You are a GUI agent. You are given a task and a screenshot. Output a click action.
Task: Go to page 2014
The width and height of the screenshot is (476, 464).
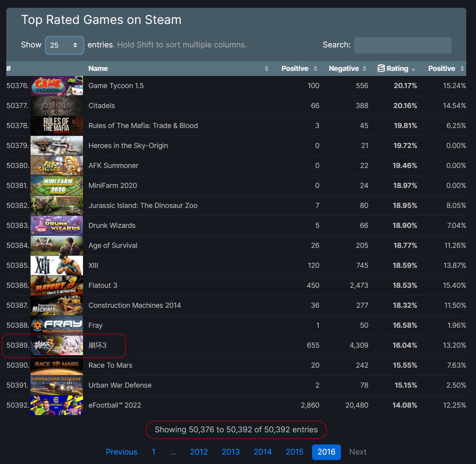(263, 452)
